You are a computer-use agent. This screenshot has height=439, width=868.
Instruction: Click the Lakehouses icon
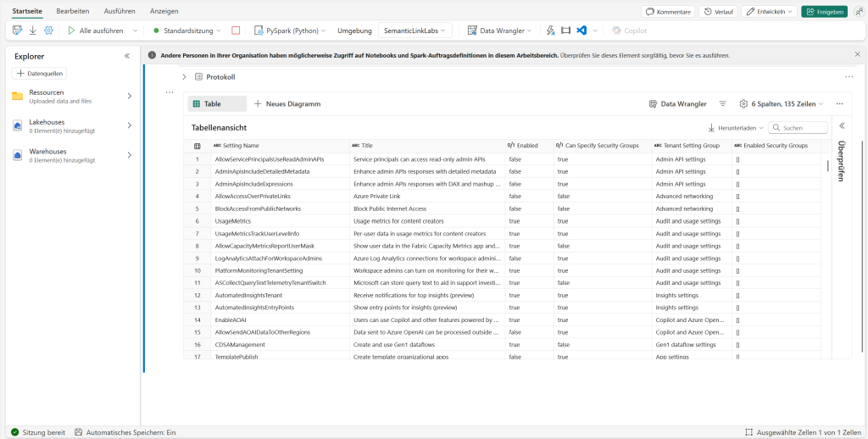coord(18,125)
